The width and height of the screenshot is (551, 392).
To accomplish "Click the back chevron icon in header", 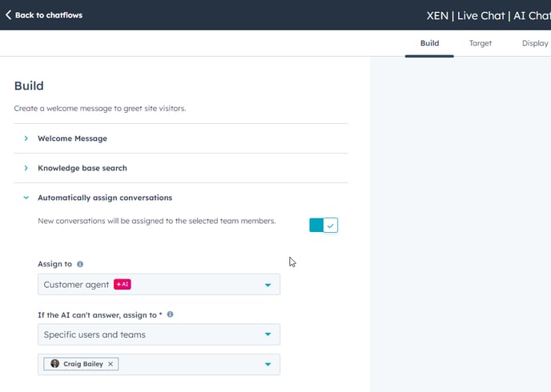I will pos(8,14).
